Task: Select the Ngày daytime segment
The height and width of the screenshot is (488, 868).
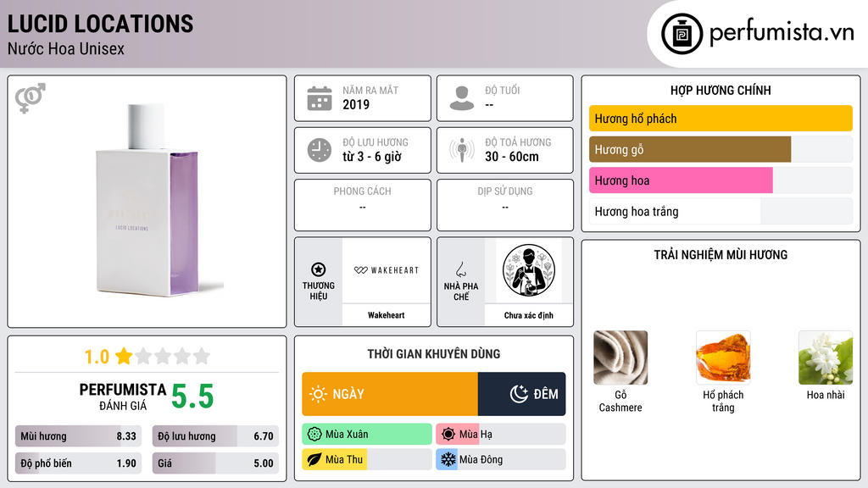Action: 390,394
